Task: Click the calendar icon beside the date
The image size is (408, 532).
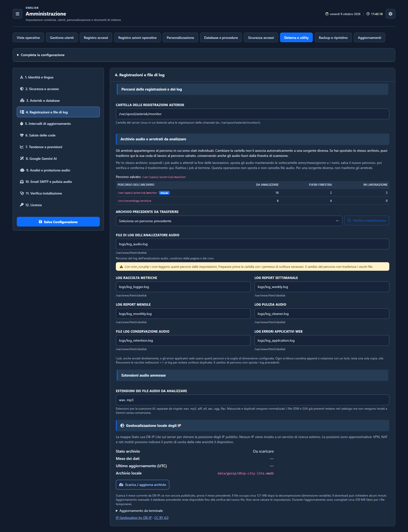Action: 327,14
